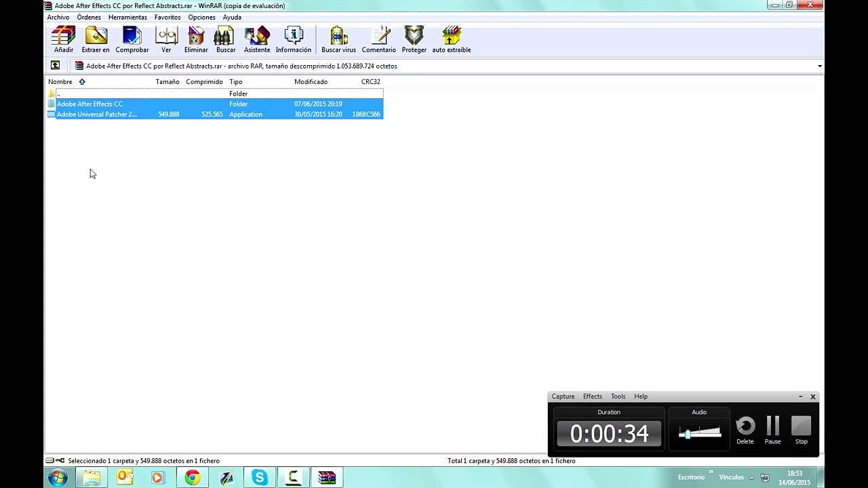Open Outlook from the taskbar

(125, 477)
